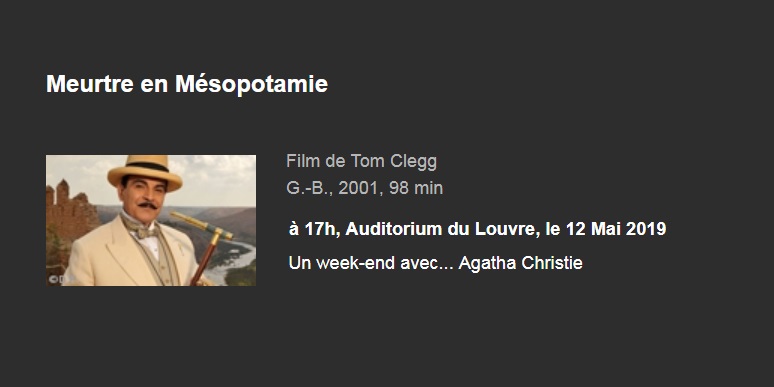This screenshot has width=774, height=387.
Task: Click the brick tower in the picture
Action: point(69,215)
